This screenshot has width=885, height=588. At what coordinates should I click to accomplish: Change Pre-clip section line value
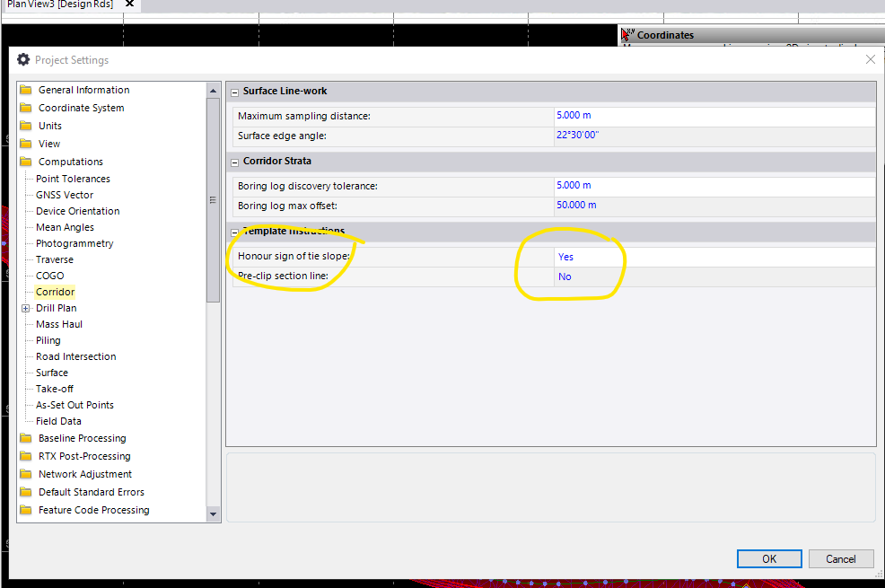coord(714,276)
